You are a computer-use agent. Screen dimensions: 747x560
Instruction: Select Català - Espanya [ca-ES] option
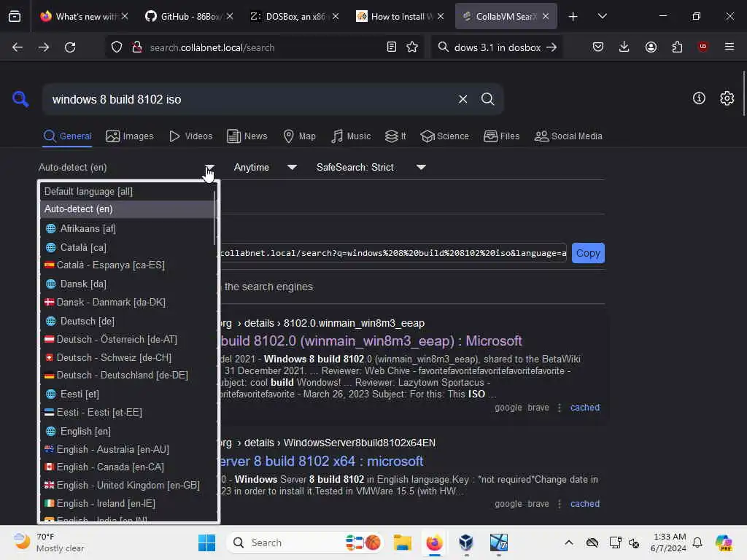[128, 265]
